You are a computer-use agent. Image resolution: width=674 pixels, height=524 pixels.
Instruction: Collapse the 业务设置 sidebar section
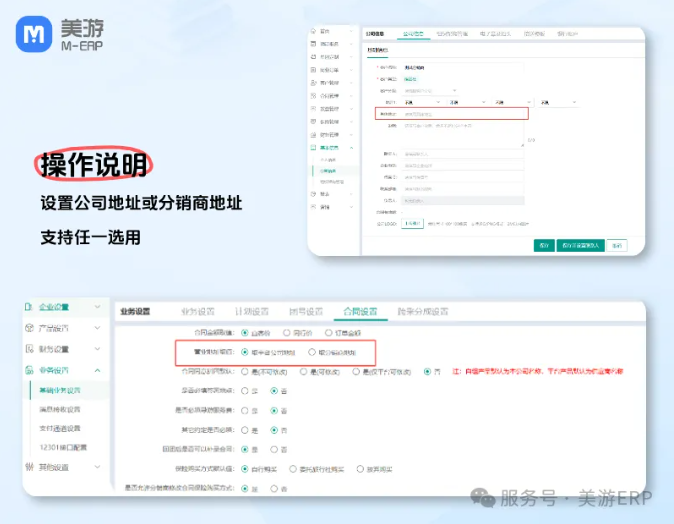click(97, 370)
